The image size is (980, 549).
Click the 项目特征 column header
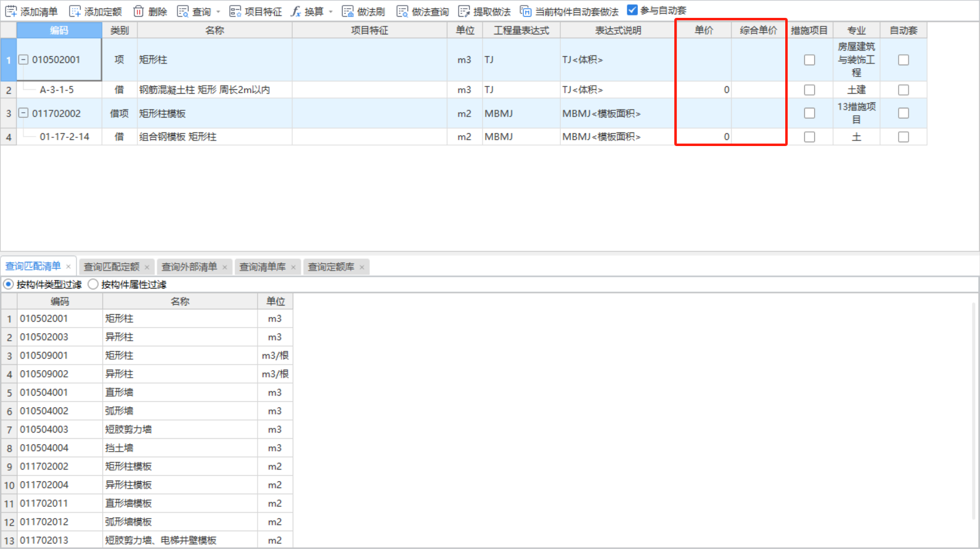369,30
